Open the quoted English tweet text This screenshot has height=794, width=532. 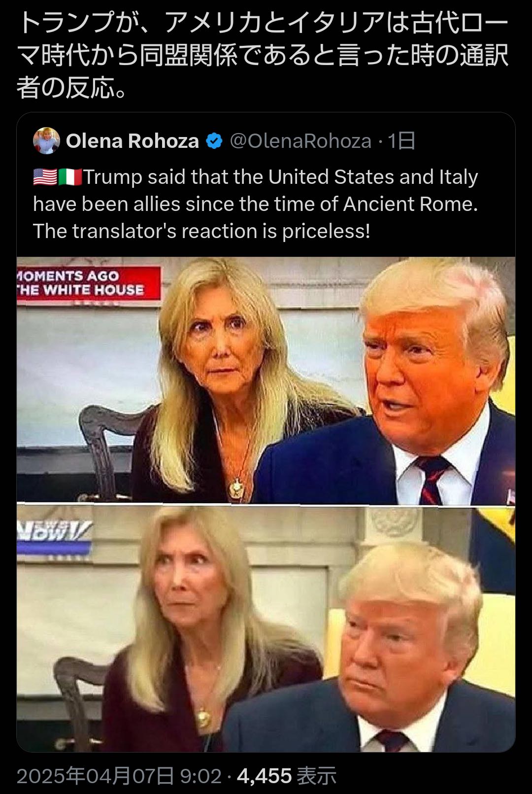255,204
